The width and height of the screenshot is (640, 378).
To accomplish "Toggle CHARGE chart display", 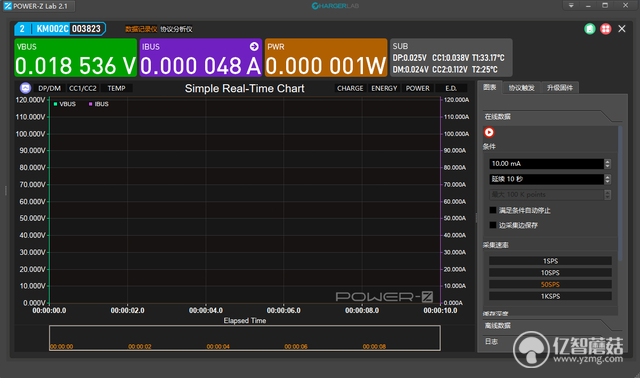I will 350,88.
